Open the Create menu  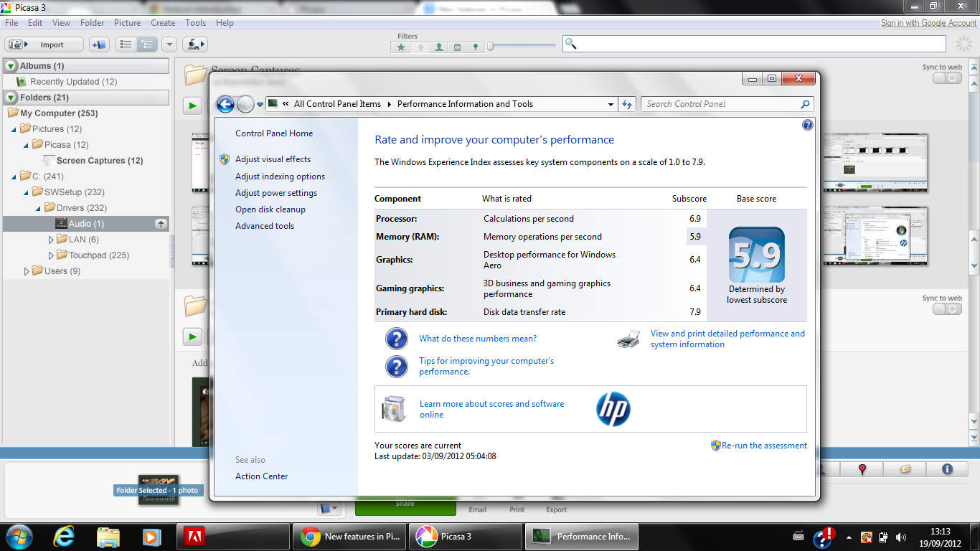tap(163, 23)
